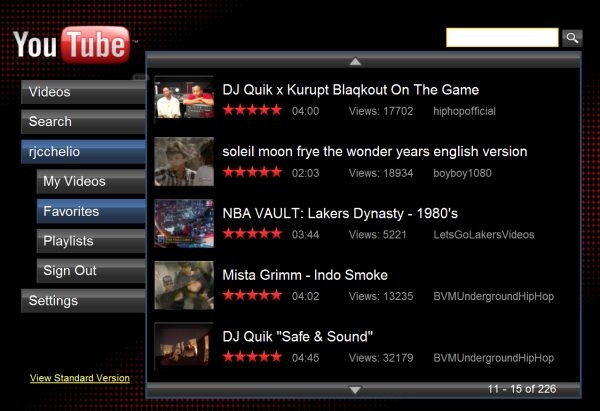The image size is (600, 411).
Task: Click star rating of DJ Quik x Kurupt video
Action: click(x=252, y=110)
